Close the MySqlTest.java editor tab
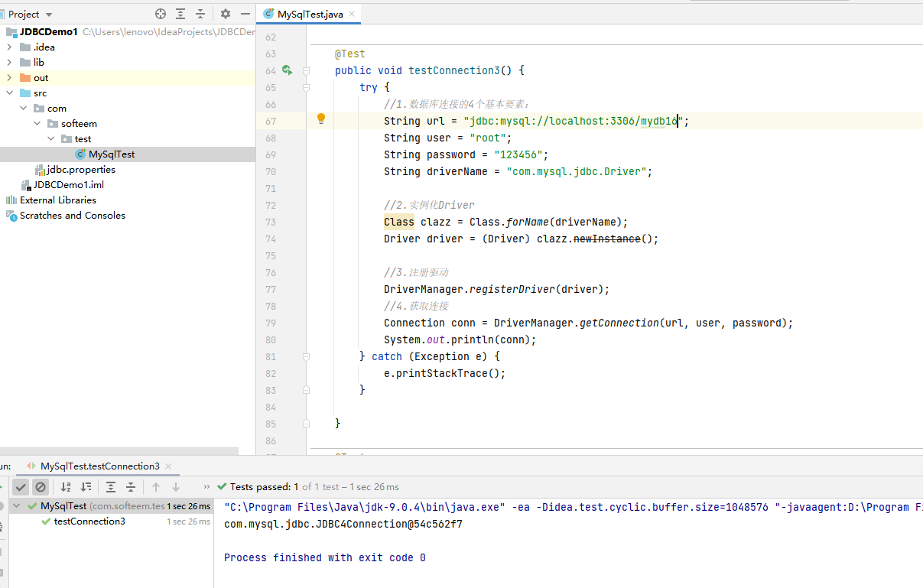The image size is (923, 588). [x=353, y=14]
